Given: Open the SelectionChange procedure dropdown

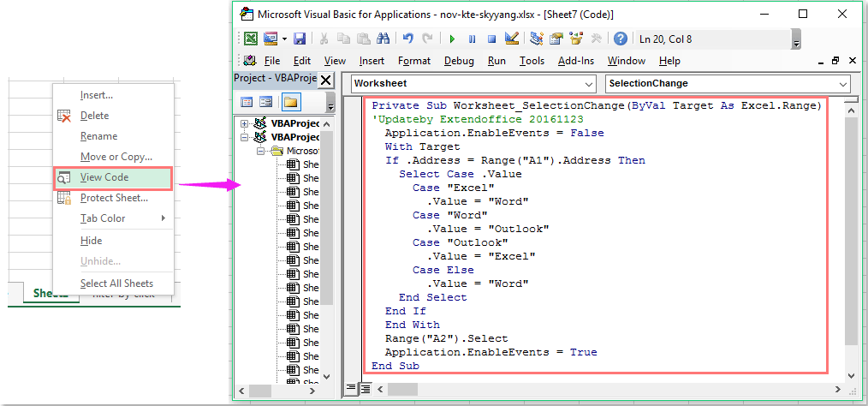Looking at the screenshot, I should tap(843, 84).
